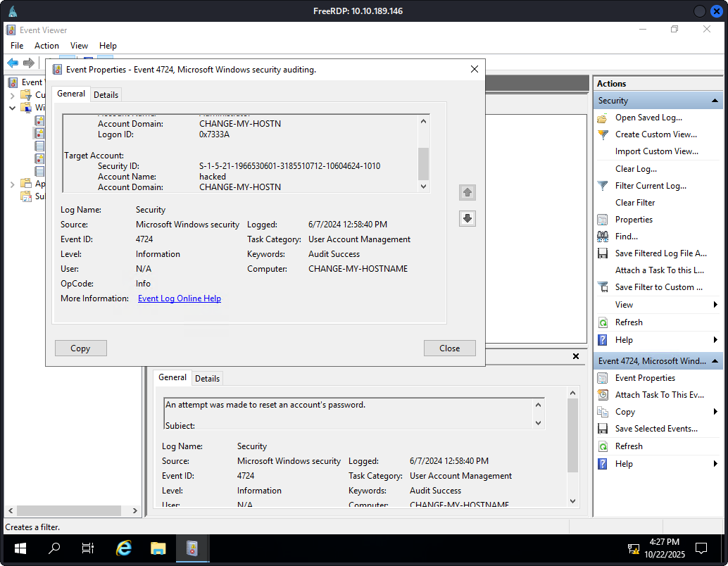Click the Refresh icon under Security section
The image size is (728, 566).
coord(602,322)
